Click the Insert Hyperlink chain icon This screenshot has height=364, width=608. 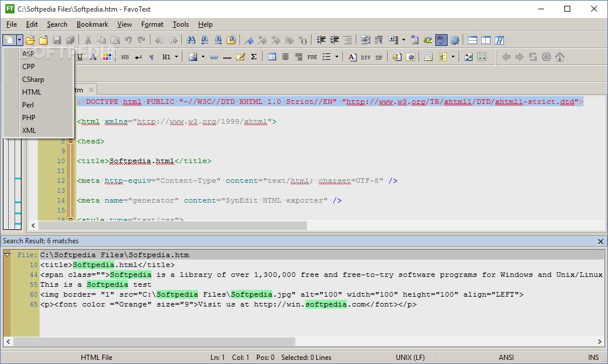[214, 57]
